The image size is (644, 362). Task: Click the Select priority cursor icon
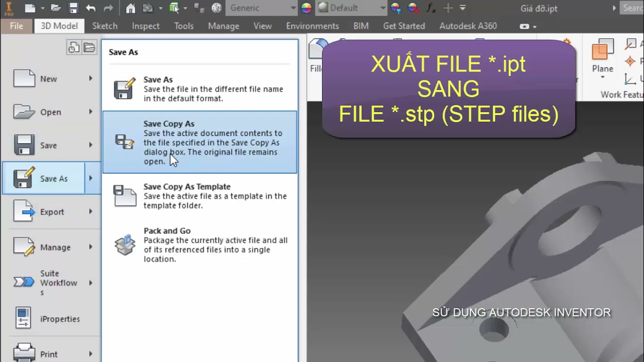pyautogui.click(x=174, y=8)
